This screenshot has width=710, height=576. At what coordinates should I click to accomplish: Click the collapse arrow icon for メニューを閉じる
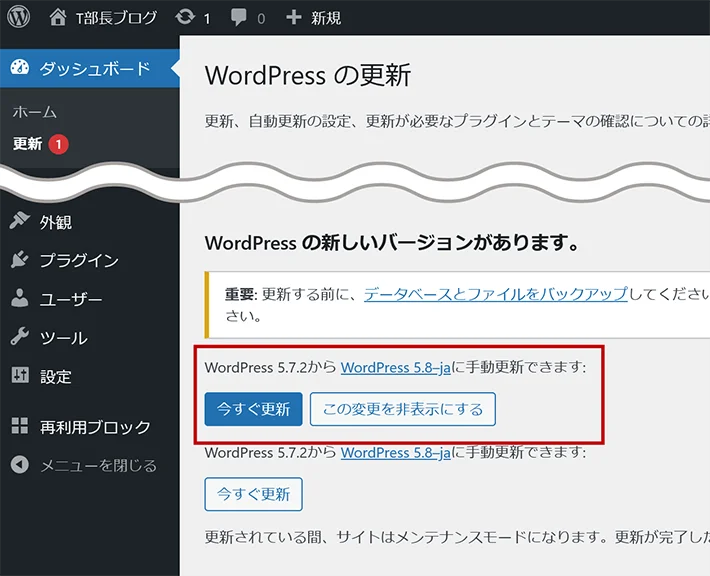19,465
